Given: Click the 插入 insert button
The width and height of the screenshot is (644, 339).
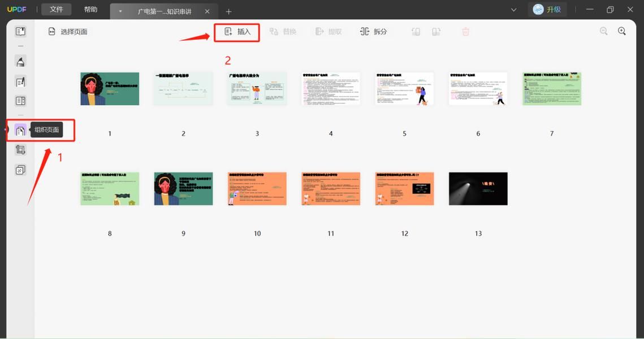Looking at the screenshot, I should pyautogui.click(x=237, y=32).
